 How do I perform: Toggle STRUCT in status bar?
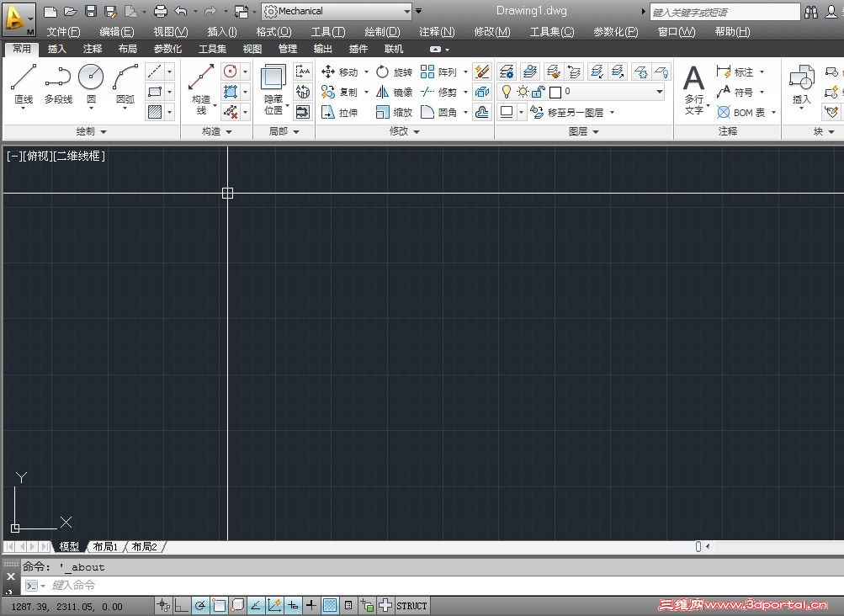411,606
